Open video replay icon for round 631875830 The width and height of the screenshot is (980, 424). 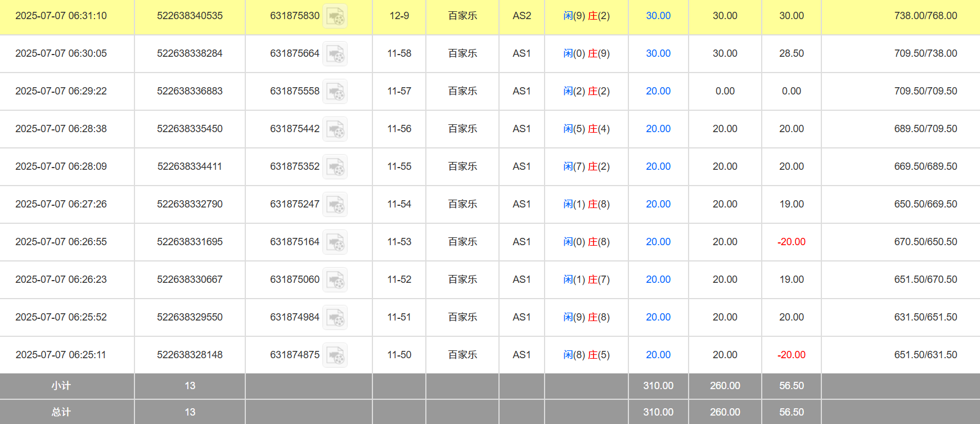pos(335,16)
